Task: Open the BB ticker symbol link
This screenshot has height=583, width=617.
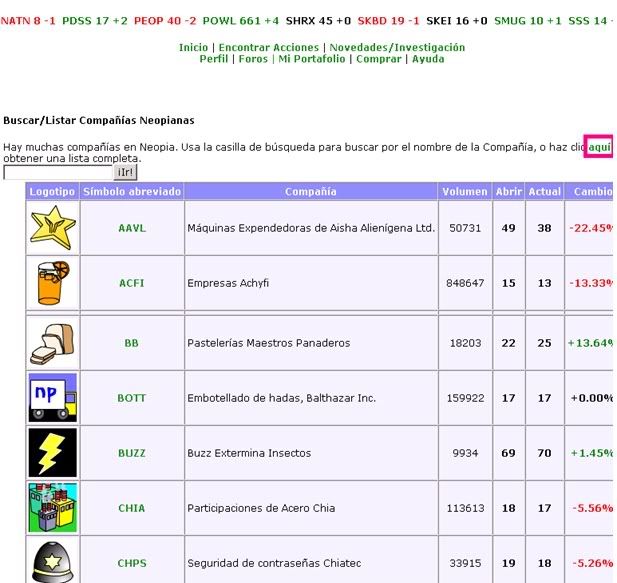Action: [132, 343]
